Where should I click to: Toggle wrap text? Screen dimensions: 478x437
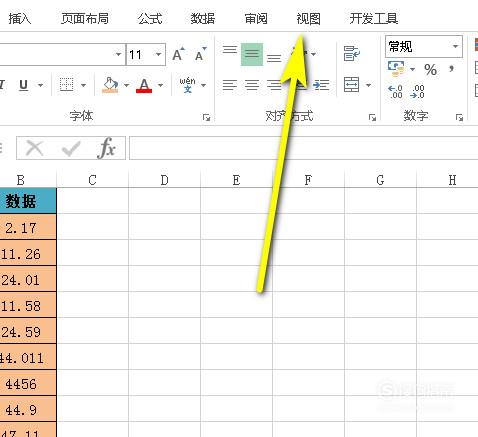[352, 53]
